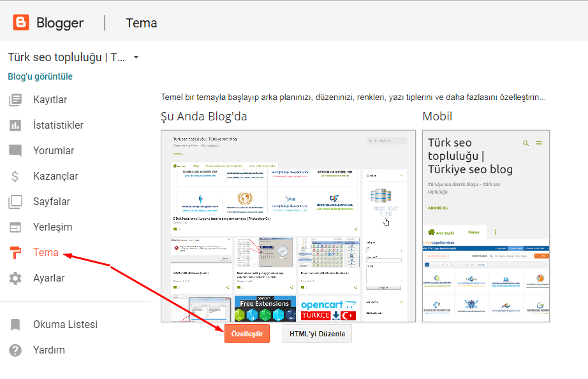Click the Mobil heading text

point(437,117)
